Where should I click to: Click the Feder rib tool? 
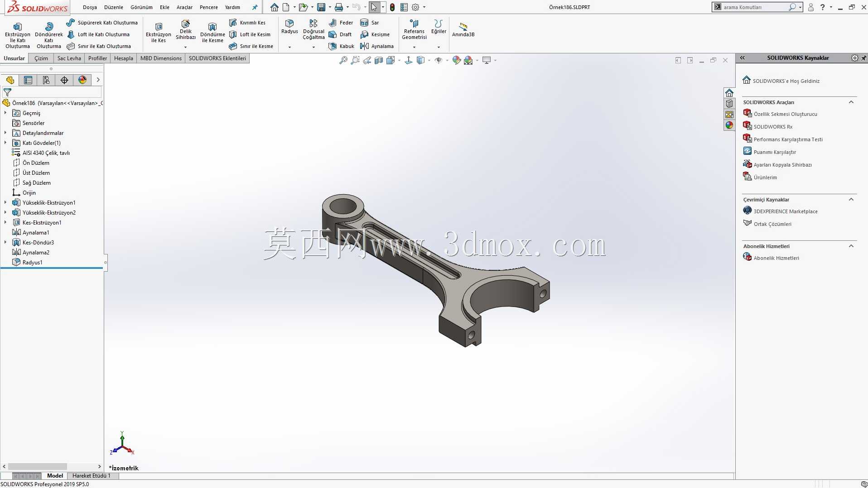(341, 23)
